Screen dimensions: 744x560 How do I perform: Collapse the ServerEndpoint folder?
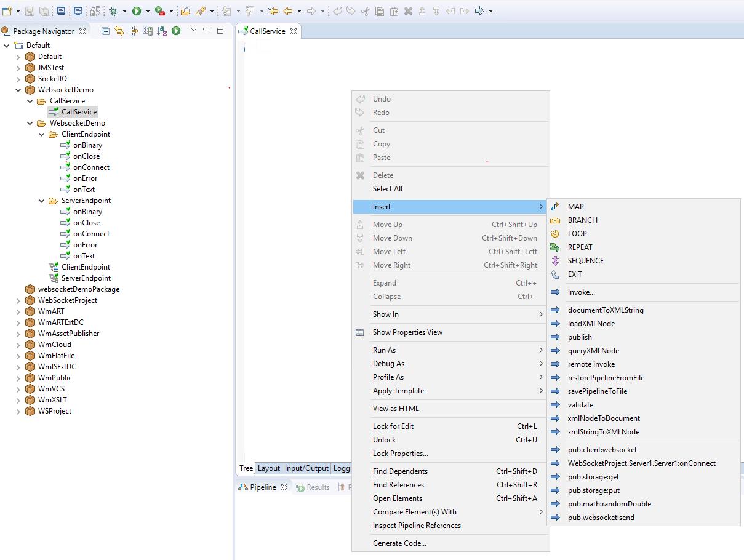pyautogui.click(x=41, y=200)
